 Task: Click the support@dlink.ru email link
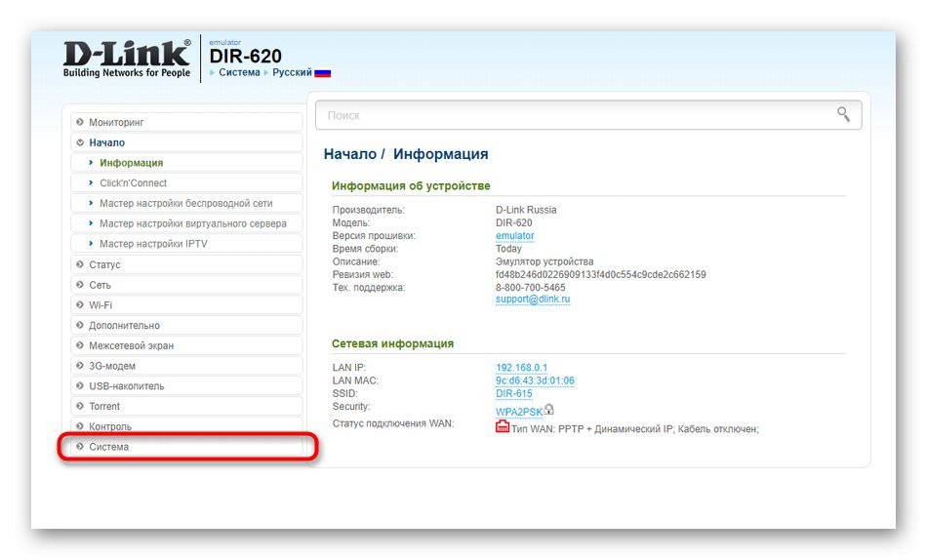click(x=533, y=299)
